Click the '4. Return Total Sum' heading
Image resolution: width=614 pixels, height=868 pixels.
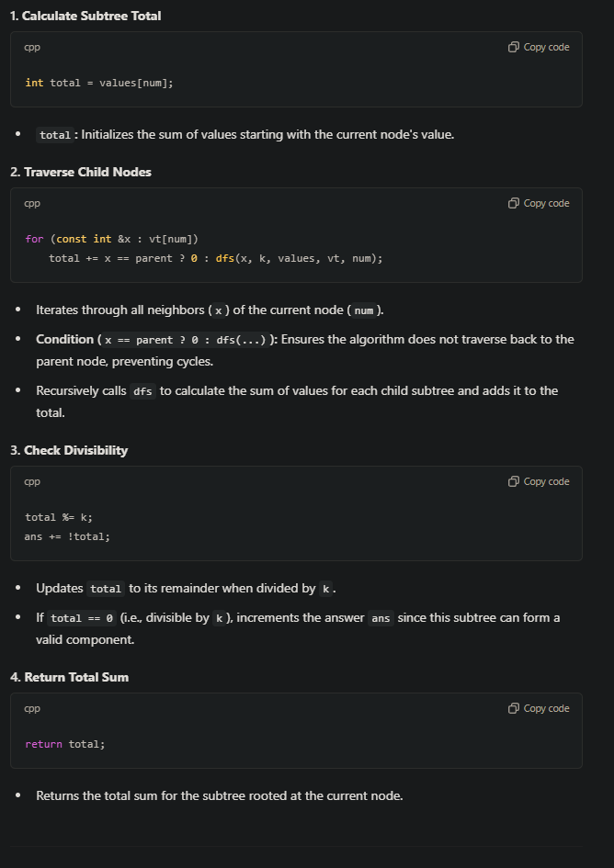pos(70,677)
